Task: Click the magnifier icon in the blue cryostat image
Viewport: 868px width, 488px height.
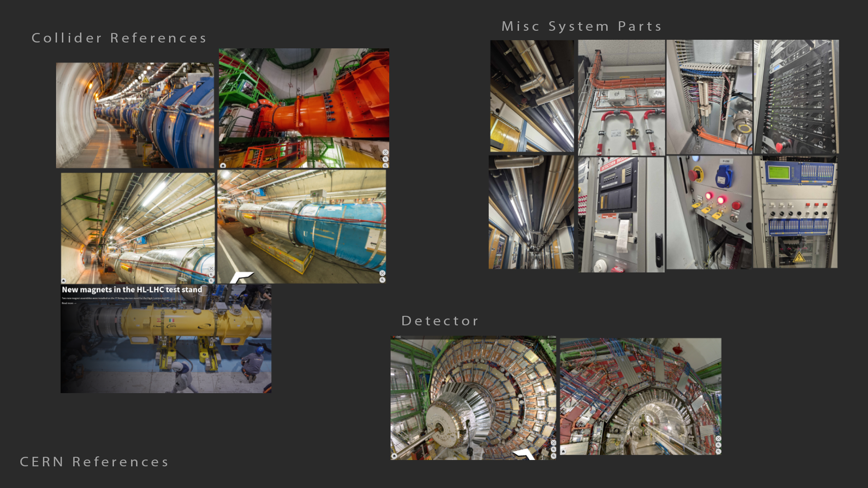Action: [x=382, y=280]
